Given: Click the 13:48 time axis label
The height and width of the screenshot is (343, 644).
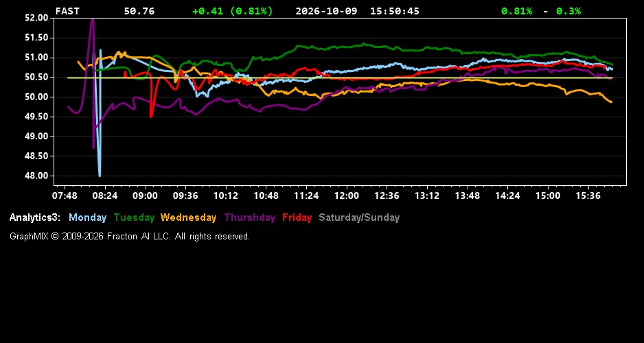Looking at the screenshot, I should tap(468, 196).
